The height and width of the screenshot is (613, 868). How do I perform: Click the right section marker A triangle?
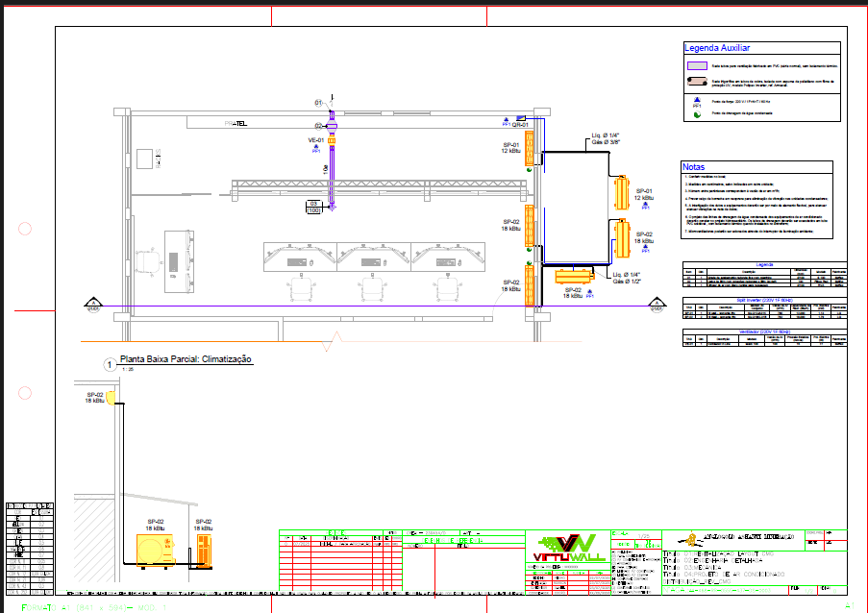pos(657,301)
